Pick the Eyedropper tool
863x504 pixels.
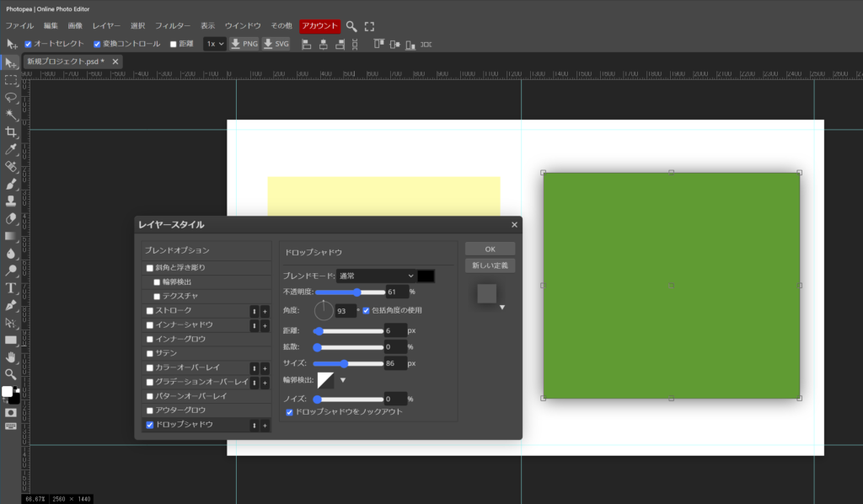(x=11, y=149)
